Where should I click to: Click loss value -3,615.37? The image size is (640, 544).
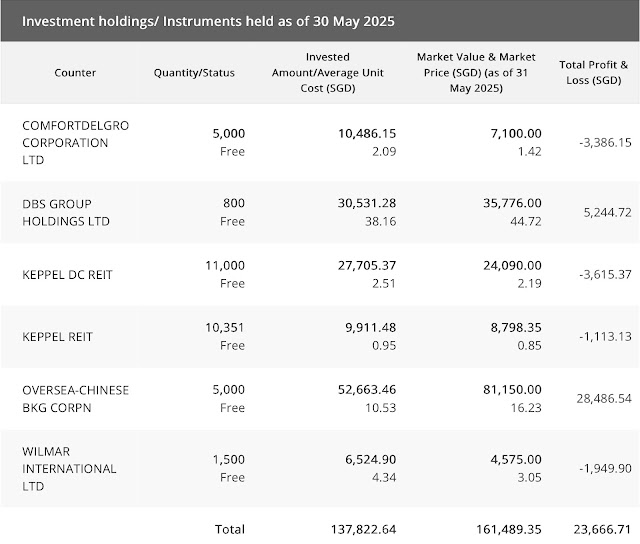pyautogui.click(x=605, y=275)
